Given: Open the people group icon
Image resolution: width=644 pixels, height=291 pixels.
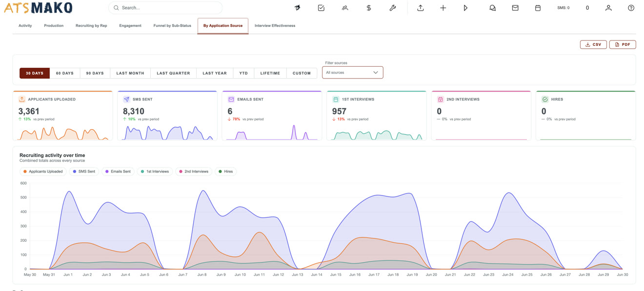Looking at the screenshot, I should [x=345, y=8].
